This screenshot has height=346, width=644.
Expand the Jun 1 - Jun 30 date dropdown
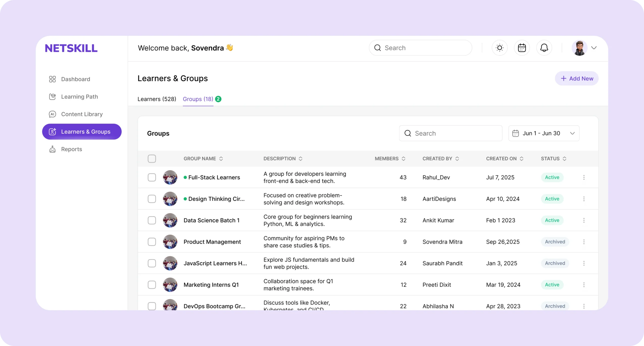click(x=572, y=133)
